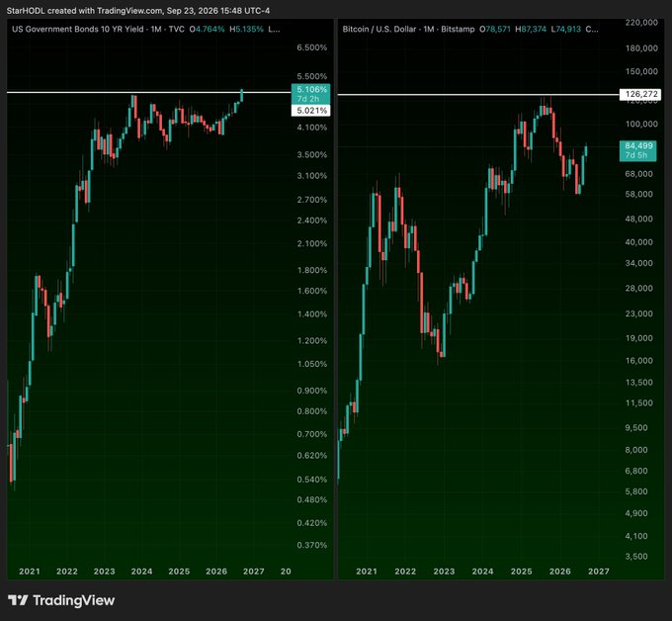Click the TradingView logo icon

point(18,600)
